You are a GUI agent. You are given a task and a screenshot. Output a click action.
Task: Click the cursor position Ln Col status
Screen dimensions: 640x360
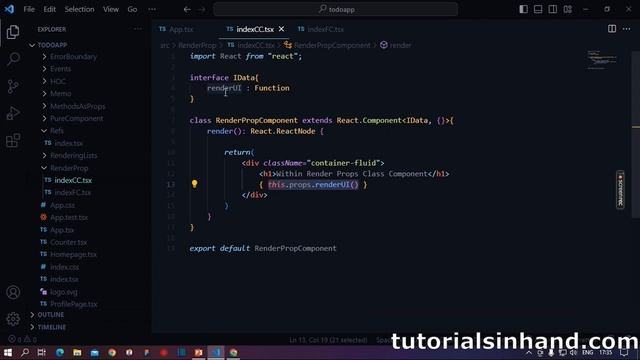pos(328,340)
